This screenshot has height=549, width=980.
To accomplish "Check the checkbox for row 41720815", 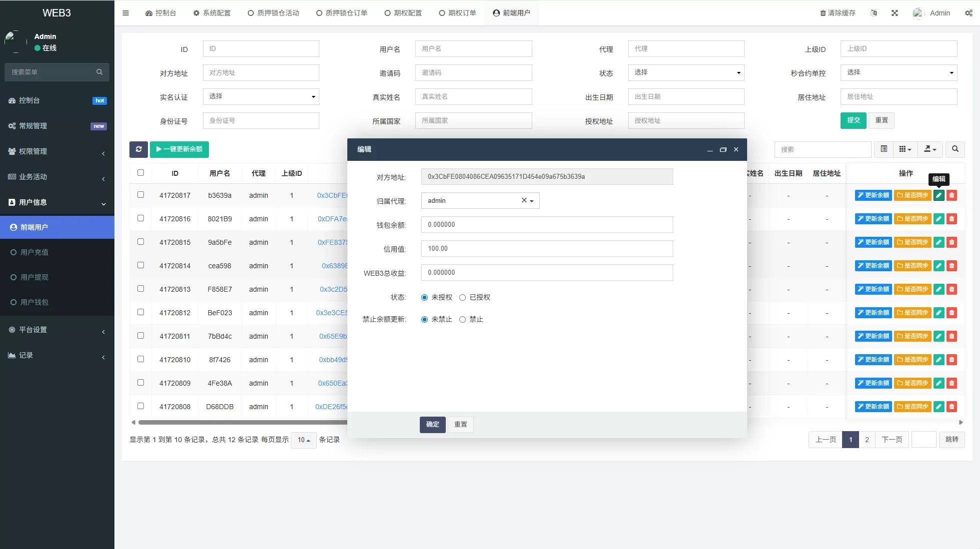I will click(140, 242).
